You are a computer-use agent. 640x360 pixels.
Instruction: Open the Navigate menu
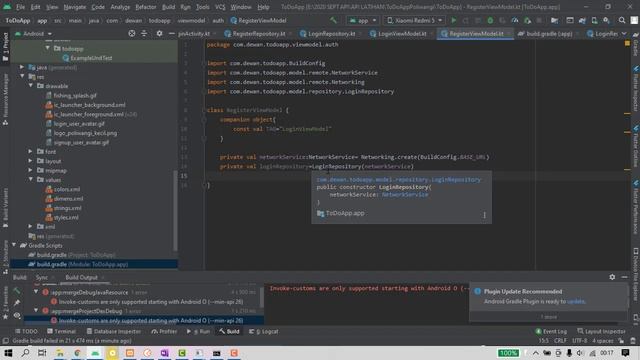click(x=75, y=7)
